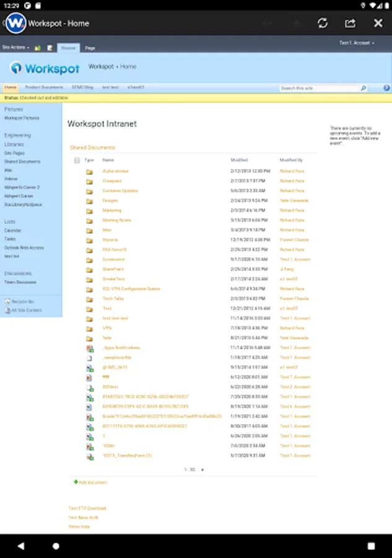Open Test FTP Download link
The width and height of the screenshot is (392, 558).
87,508
